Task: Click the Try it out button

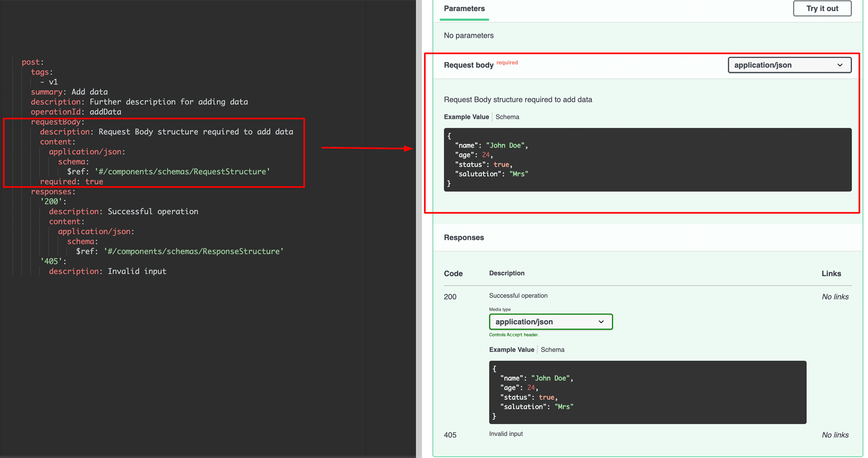Action: pos(821,8)
